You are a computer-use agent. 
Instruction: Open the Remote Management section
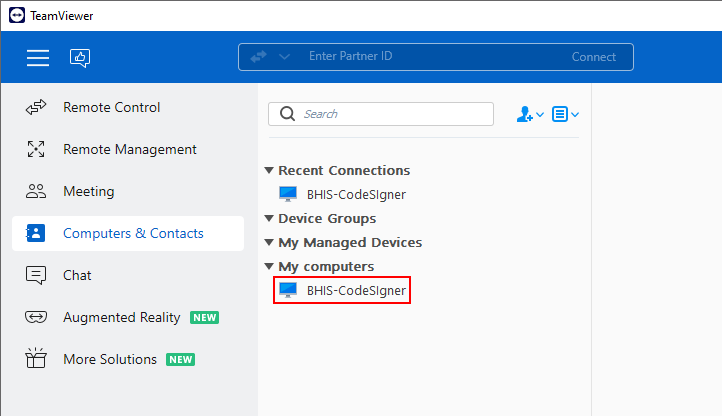[x=129, y=149]
